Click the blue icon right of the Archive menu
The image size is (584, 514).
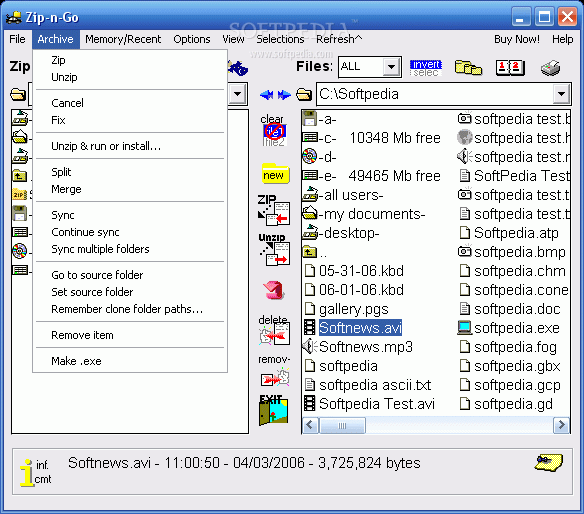[238, 68]
